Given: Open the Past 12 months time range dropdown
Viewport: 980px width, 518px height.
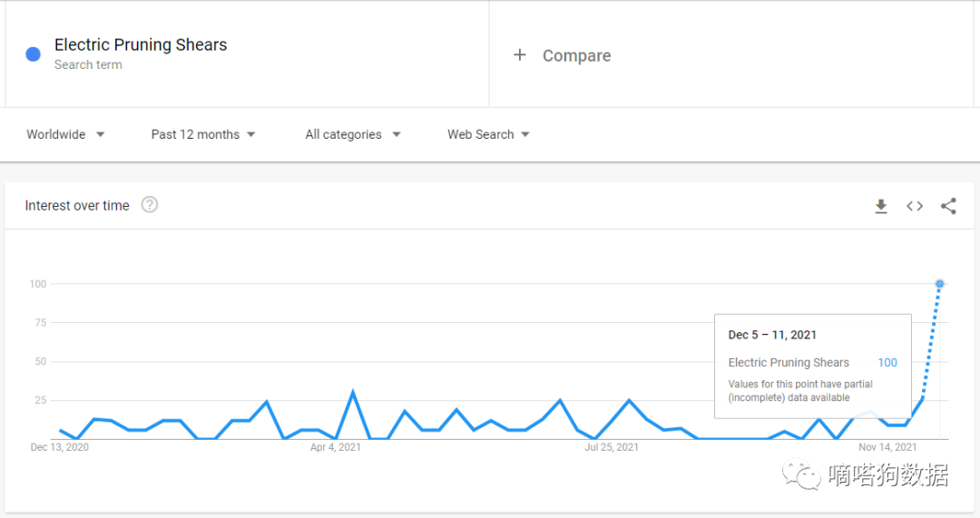Looking at the screenshot, I should [203, 134].
